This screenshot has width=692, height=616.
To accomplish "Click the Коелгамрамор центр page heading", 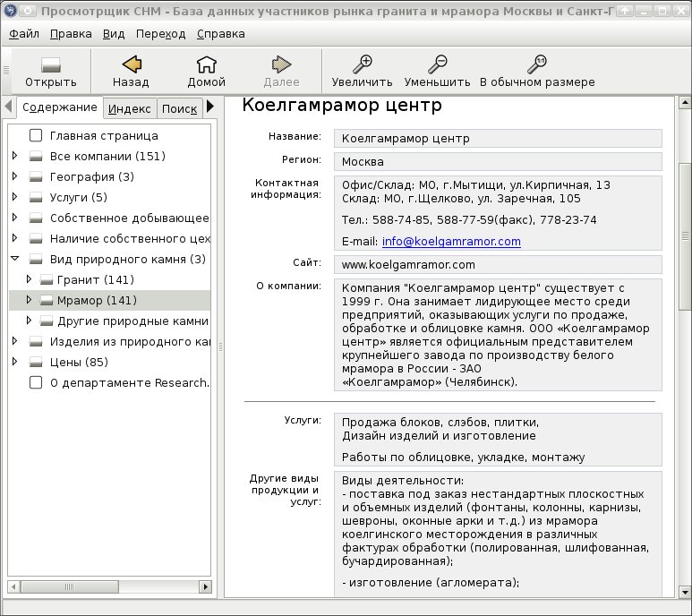I will click(x=342, y=105).
